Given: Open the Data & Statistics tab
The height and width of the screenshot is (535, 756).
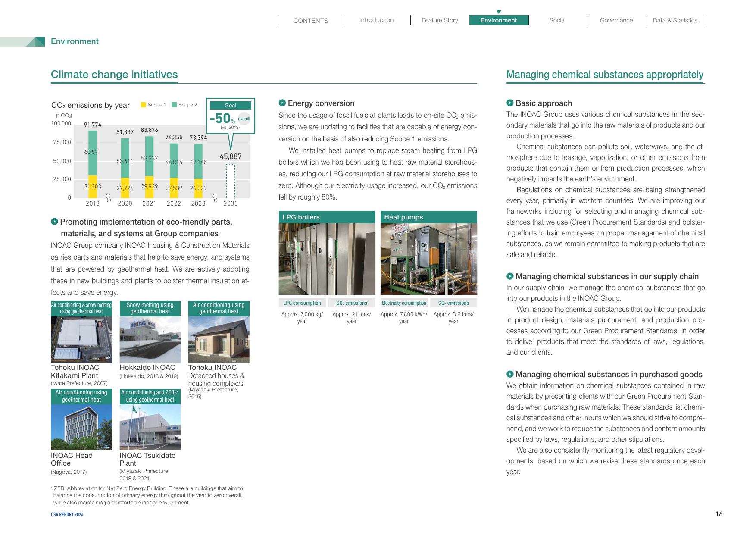Looking at the screenshot, I should click(675, 20).
